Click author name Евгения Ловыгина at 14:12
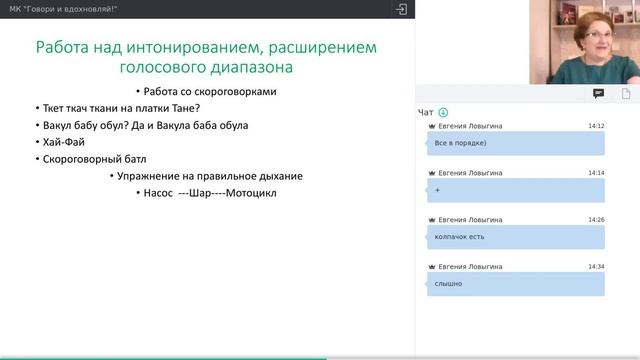Image resolution: width=640 pixels, height=360 pixels. tap(470, 126)
